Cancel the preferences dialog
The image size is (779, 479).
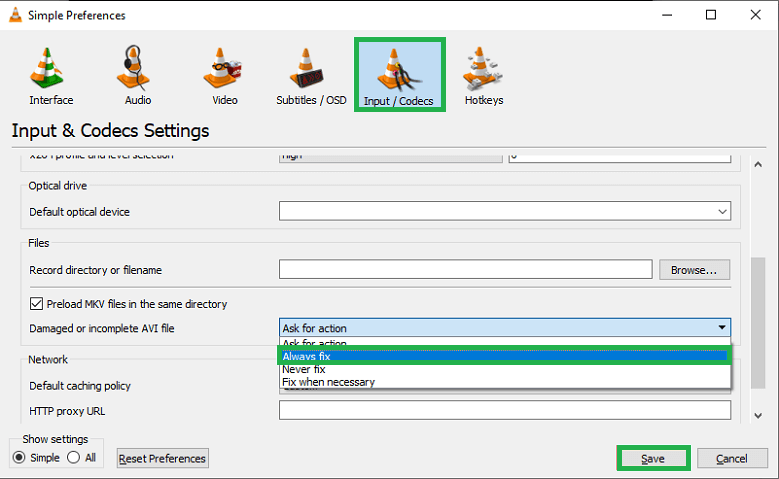click(x=732, y=458)
